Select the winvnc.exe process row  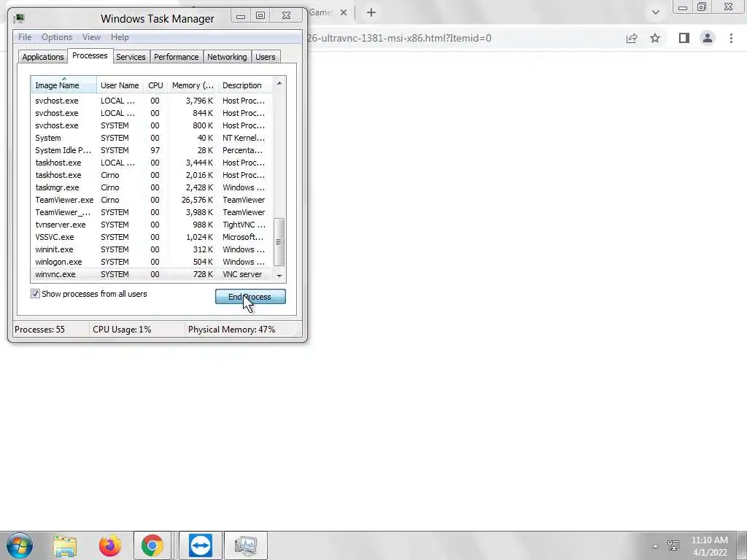pyautogui.click(x=152, y=274)
